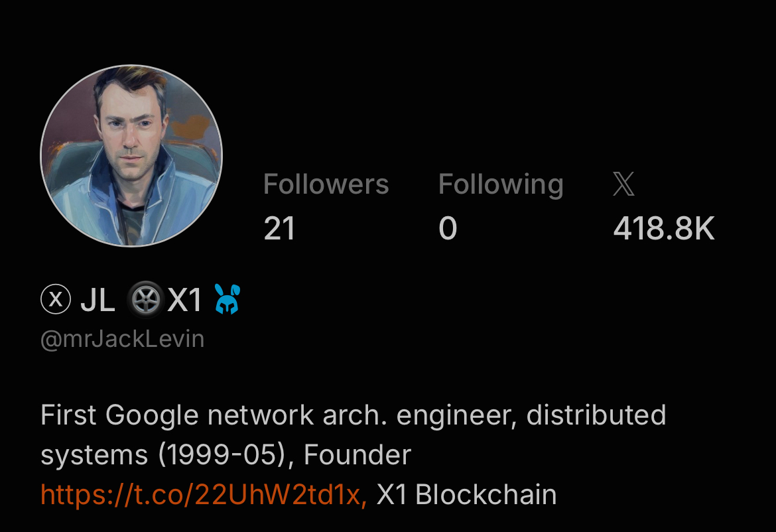Click the first bio line about Google
The image size is (776, 532).
[354, 416]
